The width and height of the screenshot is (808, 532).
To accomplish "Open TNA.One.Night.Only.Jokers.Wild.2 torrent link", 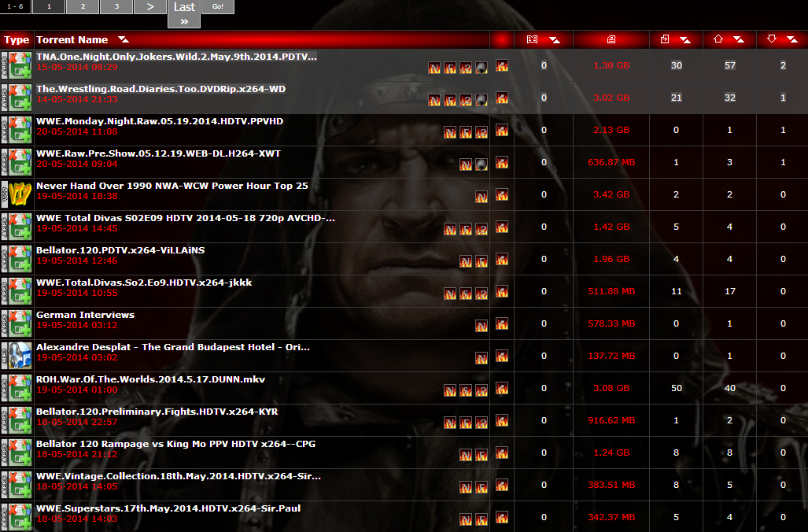I will point(176,57).
